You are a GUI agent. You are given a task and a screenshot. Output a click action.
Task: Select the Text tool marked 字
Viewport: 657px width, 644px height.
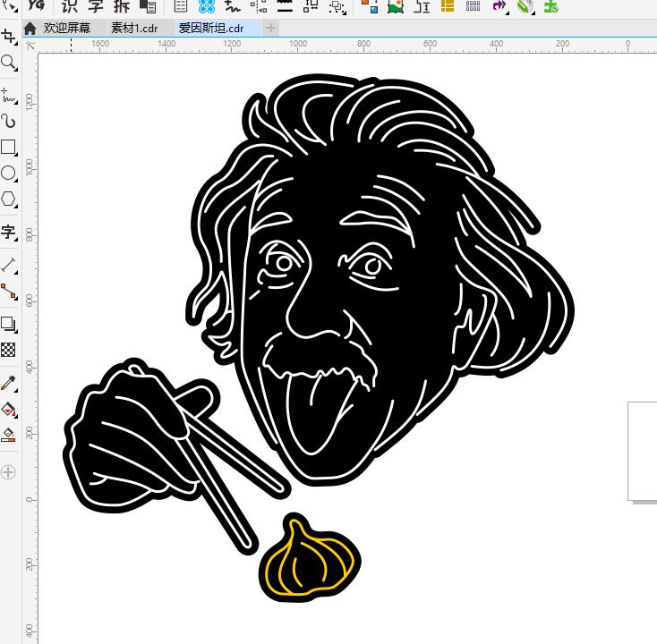point(7,232)
